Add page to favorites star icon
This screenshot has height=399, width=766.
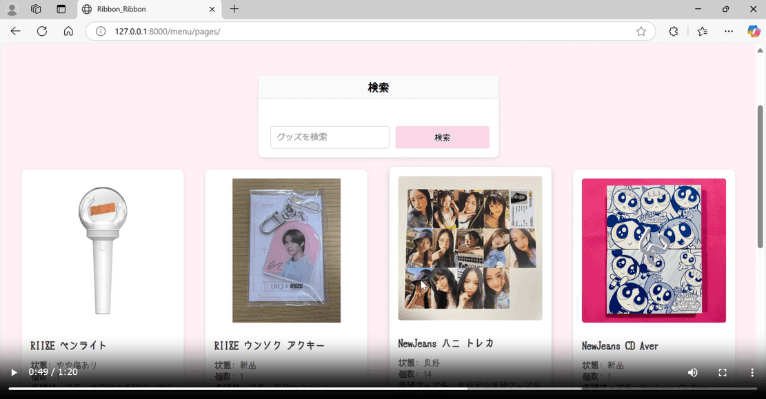pos(641,31)
